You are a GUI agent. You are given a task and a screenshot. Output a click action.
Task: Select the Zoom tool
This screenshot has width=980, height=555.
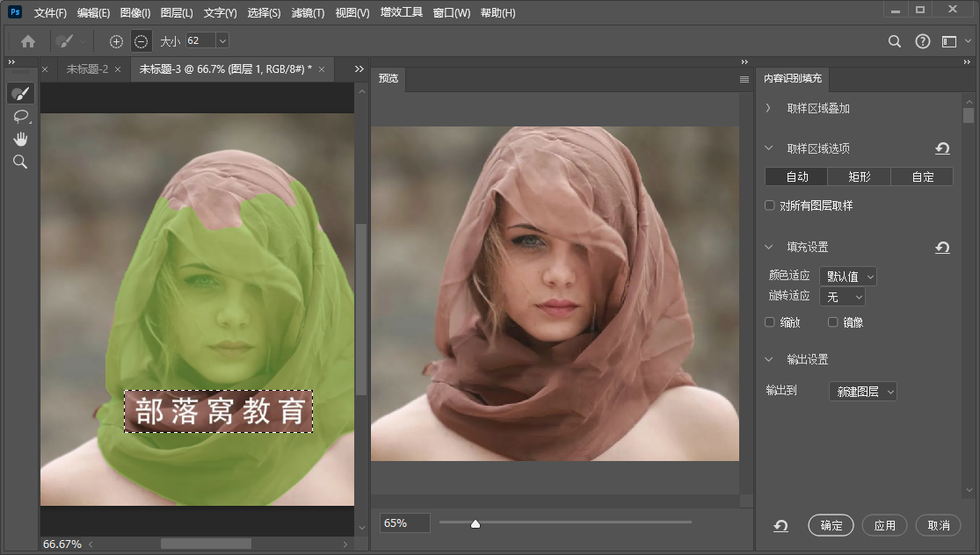pyautogui.click(x=20, y=162)
